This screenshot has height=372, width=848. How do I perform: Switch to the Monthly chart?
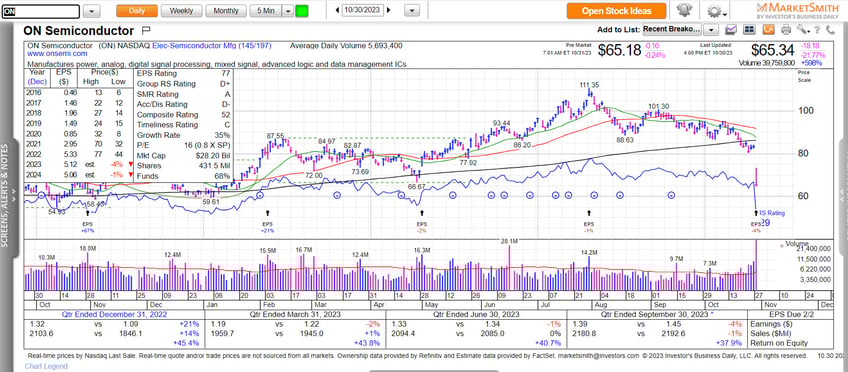(x=226, y=11)
